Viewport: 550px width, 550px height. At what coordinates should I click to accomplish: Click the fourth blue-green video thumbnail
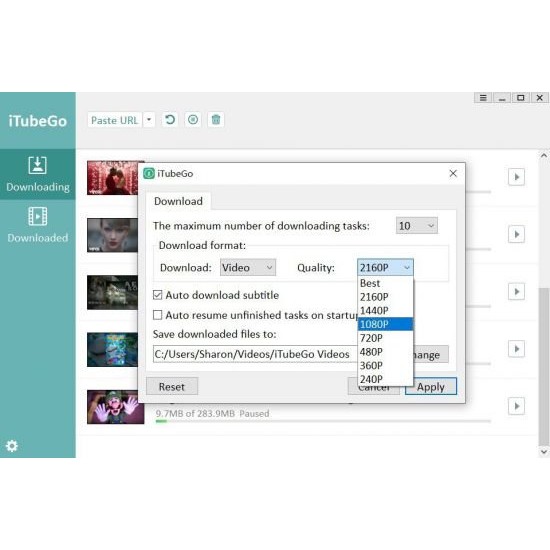click(113, 350)
